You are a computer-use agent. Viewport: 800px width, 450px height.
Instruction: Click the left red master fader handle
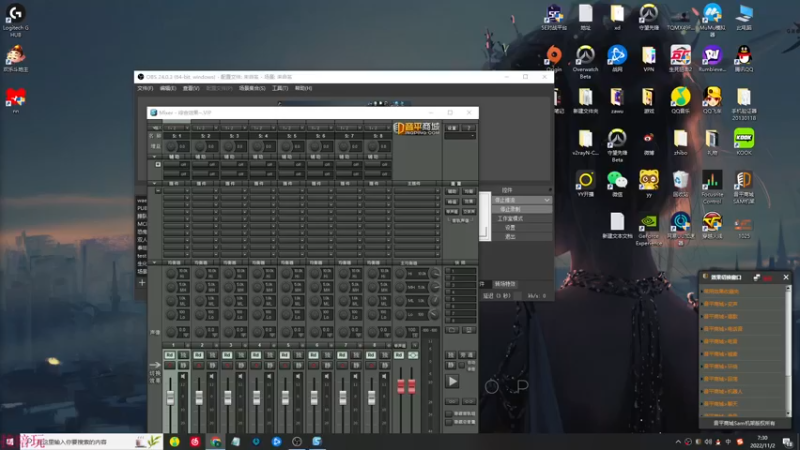point(401,386)
